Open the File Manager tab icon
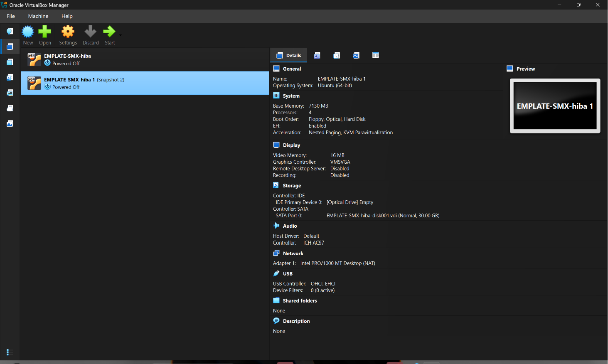 tap(376, 55)
